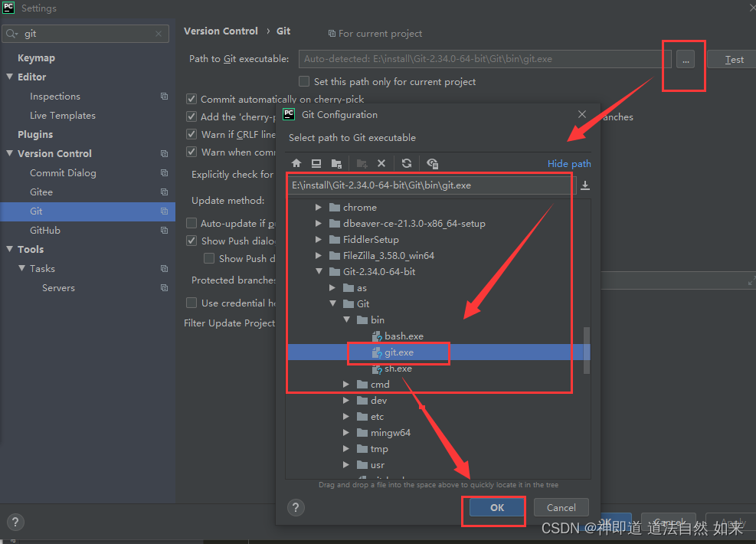Clear the git search field
The height and width of the screenshot is (544, 756).
158,34
